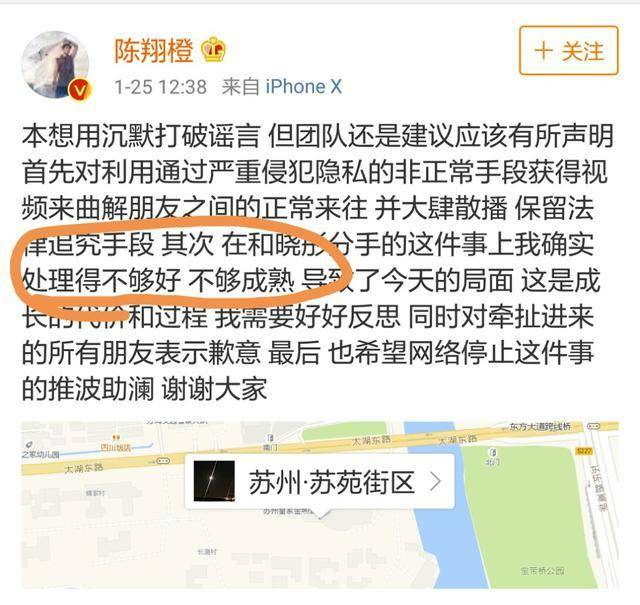The width and height of the screenshot is (640, 605).
Task: Open 陈翔橙 username profile link
Action: (x=153, y=50)
